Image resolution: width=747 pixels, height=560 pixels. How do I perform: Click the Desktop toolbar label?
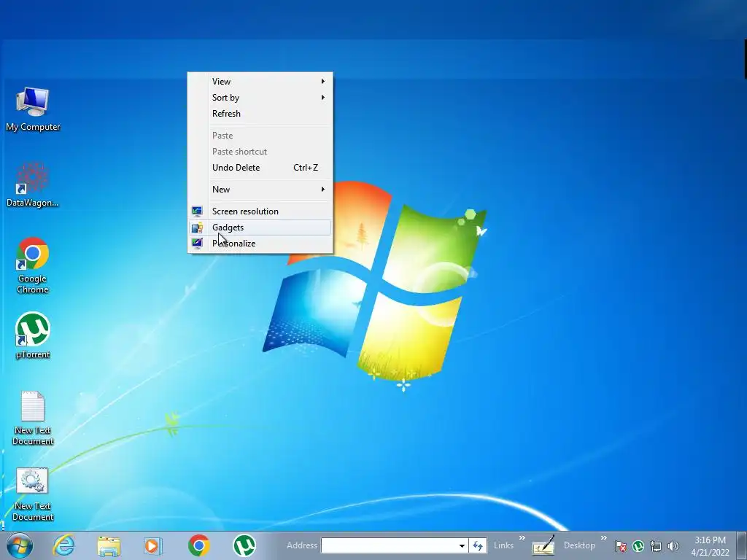(x=579, y=545)
